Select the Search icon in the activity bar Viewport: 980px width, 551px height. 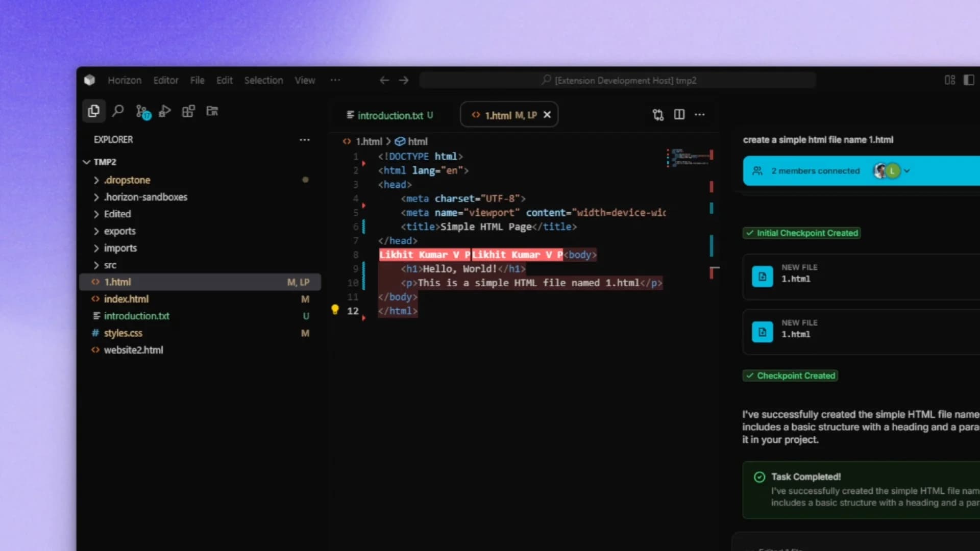[x=117, y=111]
